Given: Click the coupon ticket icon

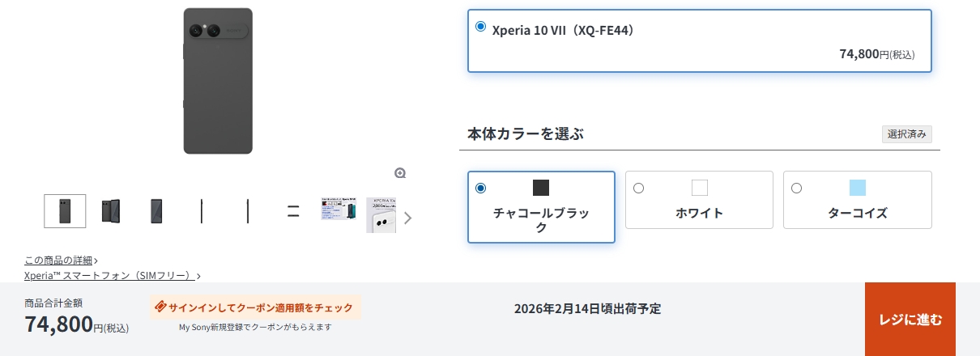Looking at the screenshot, I should [x=160, y=307].
